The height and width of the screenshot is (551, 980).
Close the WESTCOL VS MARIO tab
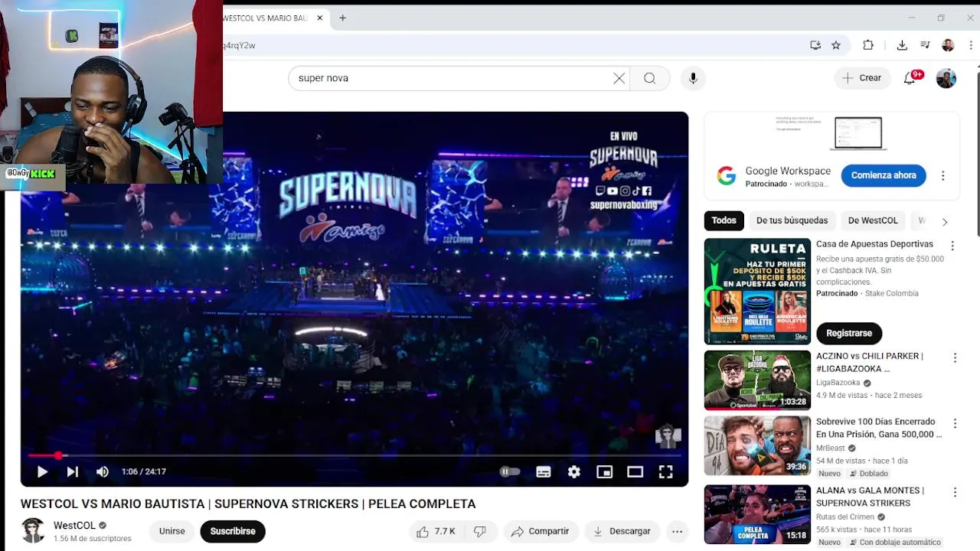tap(320, 18)
